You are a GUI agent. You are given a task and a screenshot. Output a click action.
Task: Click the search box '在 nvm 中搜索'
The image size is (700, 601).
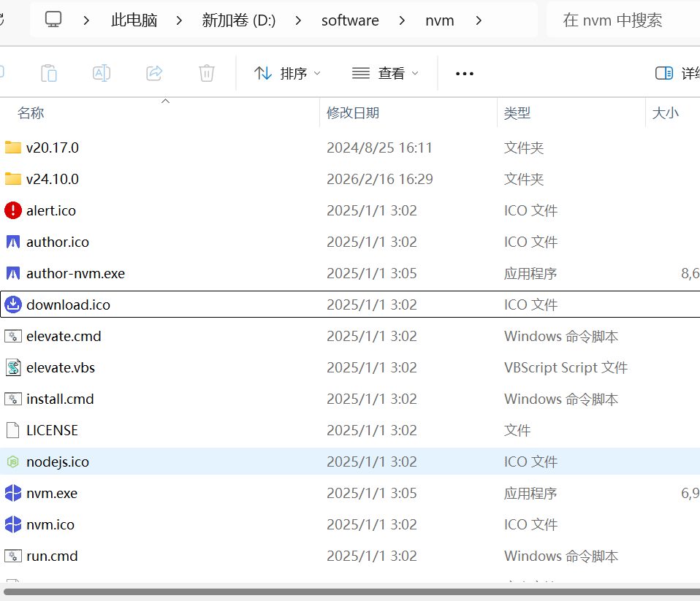coord(623,20)
